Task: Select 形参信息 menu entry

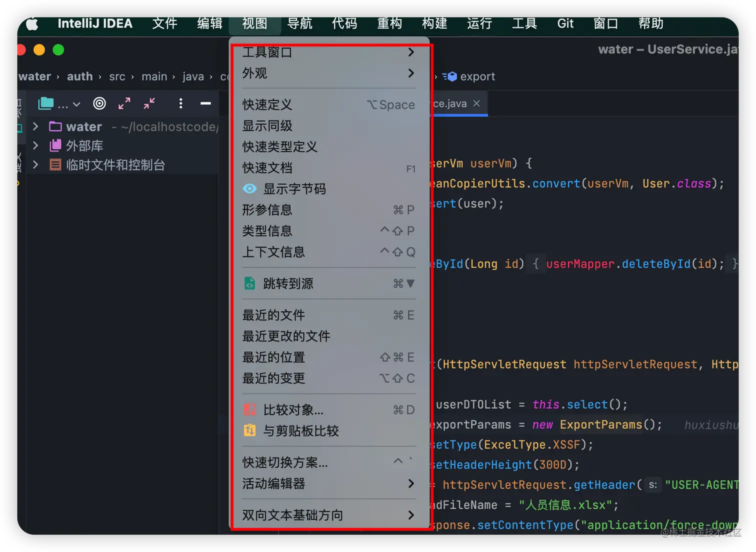Action: click(329, 210)
